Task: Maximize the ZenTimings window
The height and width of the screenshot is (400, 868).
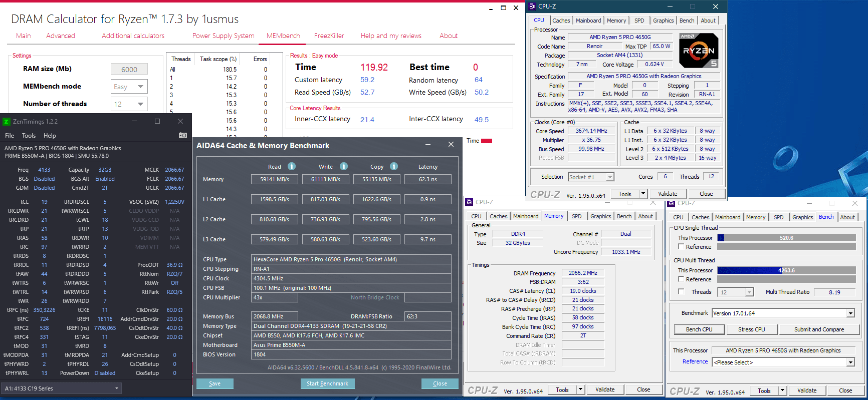Action: (157, 122)
